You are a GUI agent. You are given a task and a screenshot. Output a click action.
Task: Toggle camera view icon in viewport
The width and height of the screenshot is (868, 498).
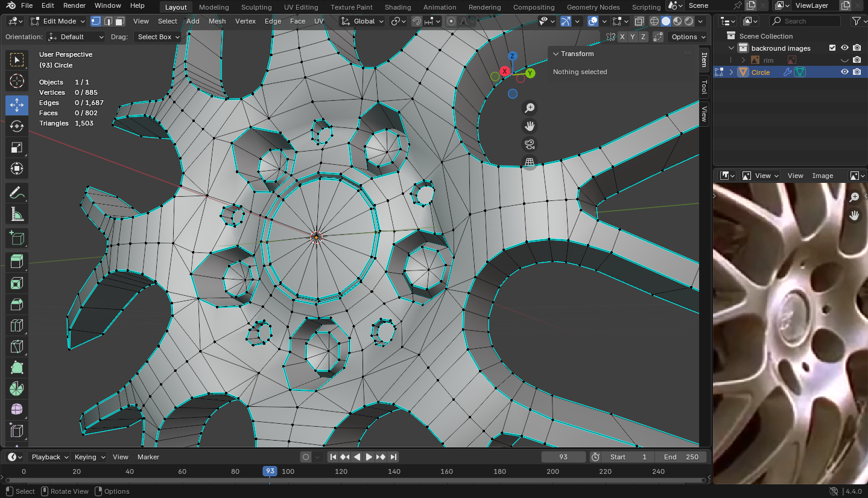(x=530, y=144)
